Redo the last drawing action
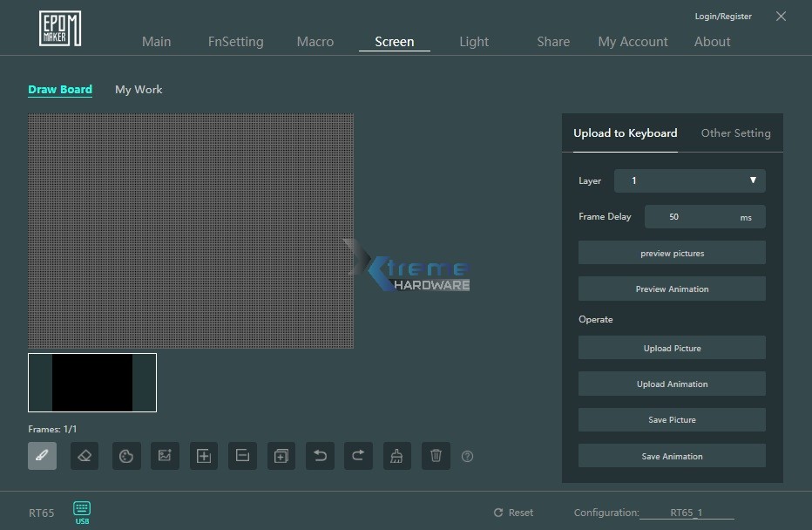 358,456
